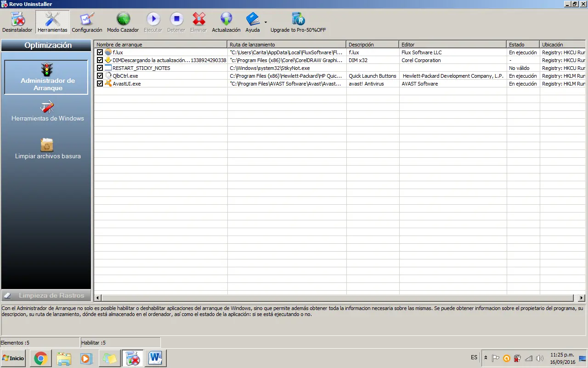The image size is (588, 368).
Task: Click the 'Elementos :5' status field
Action: 40,342
